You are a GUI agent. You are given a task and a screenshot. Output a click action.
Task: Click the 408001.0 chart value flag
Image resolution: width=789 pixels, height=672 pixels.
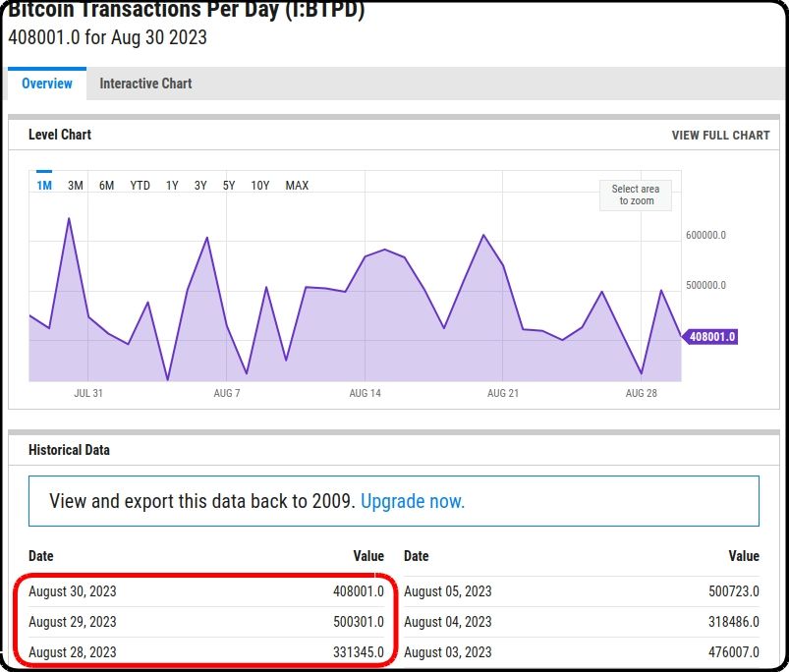(710, 337)
